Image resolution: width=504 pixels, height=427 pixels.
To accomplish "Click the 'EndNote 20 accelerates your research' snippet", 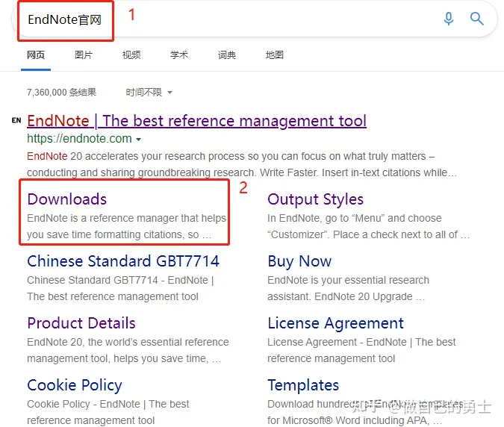I will pos(242,164).
